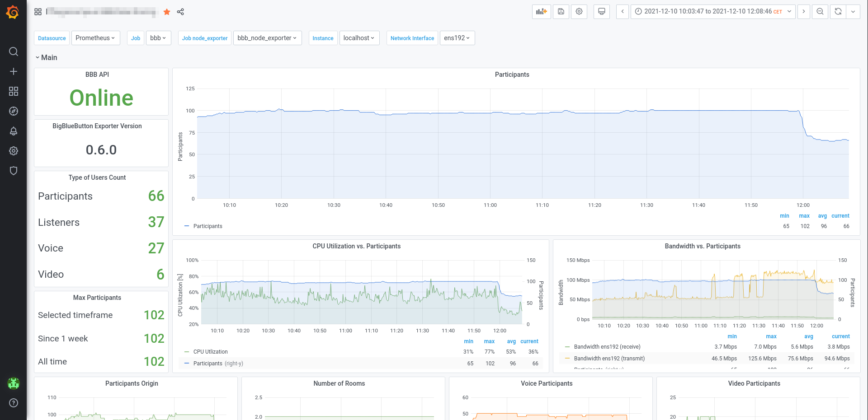Open the bbb Job dropdown
Screen dimensions: 868x420
coord(158,38)
